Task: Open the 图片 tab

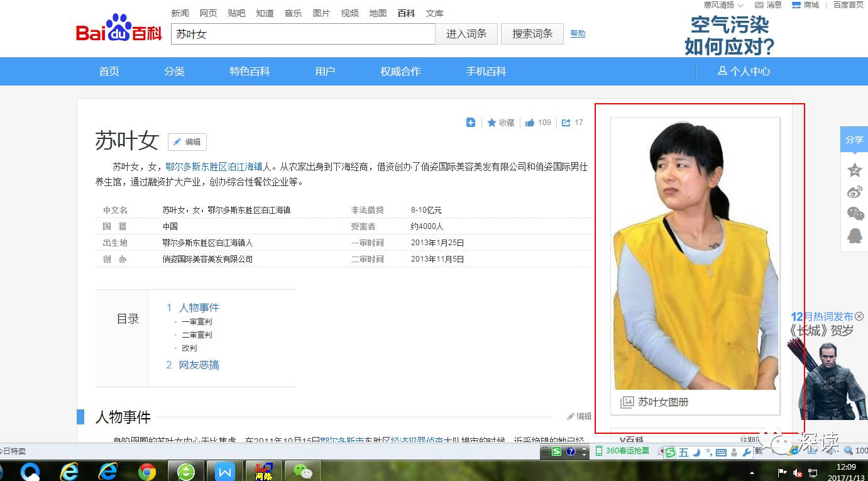Action: [321, 13]
